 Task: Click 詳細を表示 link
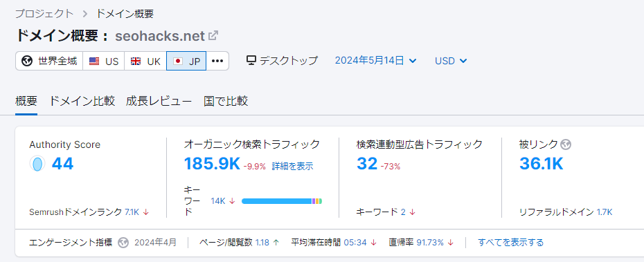(x=292, y=166)
